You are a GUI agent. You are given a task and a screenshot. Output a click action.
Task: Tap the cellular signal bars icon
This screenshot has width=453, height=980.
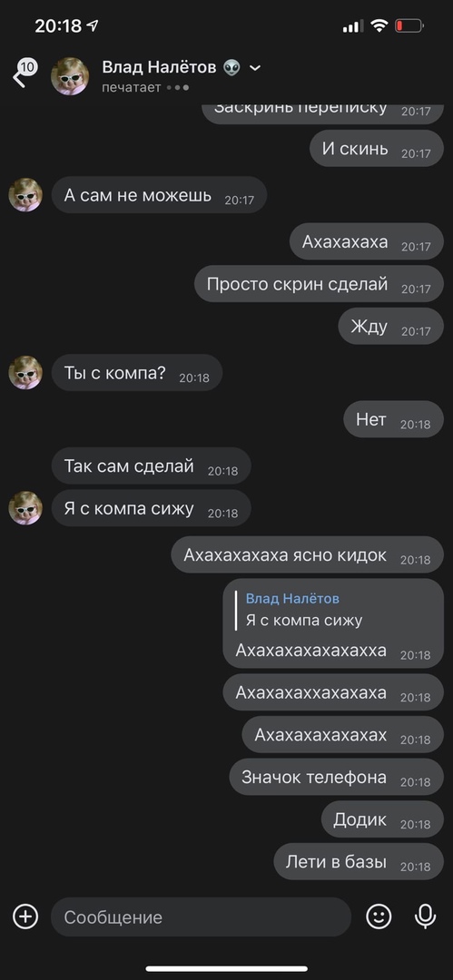click(353, 26)
